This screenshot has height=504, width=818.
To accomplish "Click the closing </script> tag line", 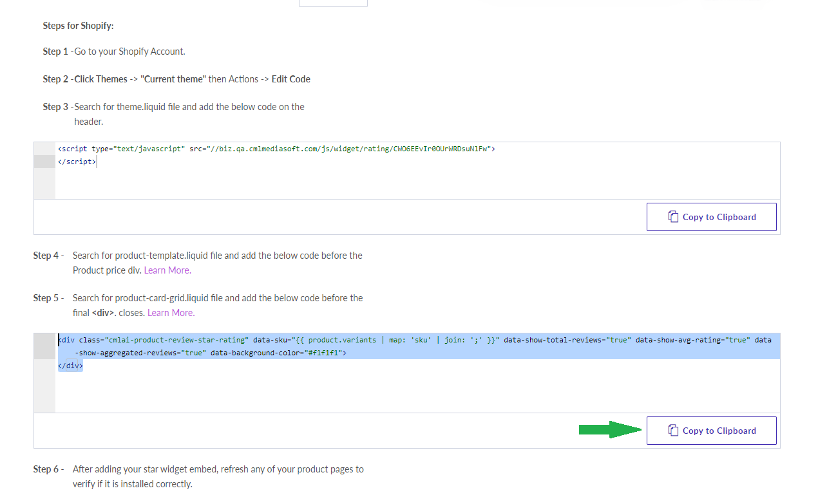I will (x=77, y=162).
